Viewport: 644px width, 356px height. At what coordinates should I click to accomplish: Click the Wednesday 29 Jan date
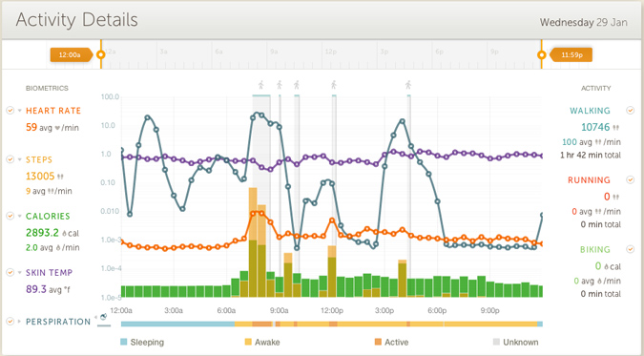[x=584, y=22]
